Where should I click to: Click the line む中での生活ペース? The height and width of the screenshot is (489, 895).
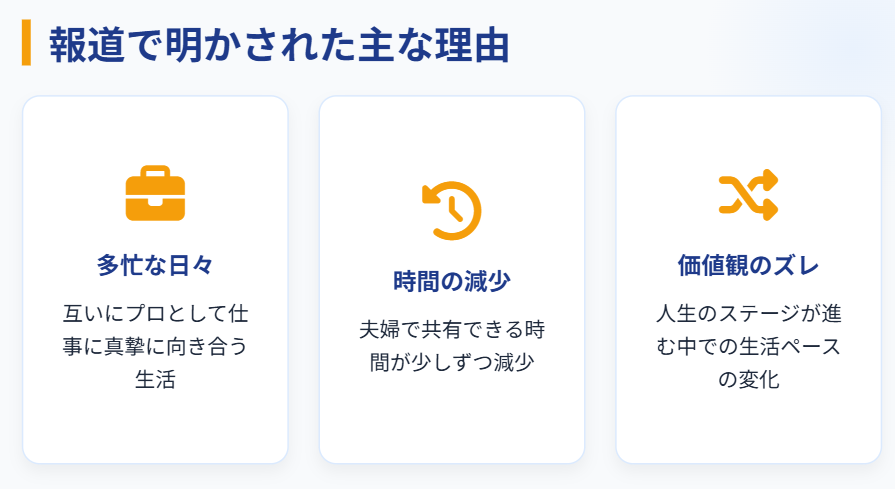pos(748,346)
